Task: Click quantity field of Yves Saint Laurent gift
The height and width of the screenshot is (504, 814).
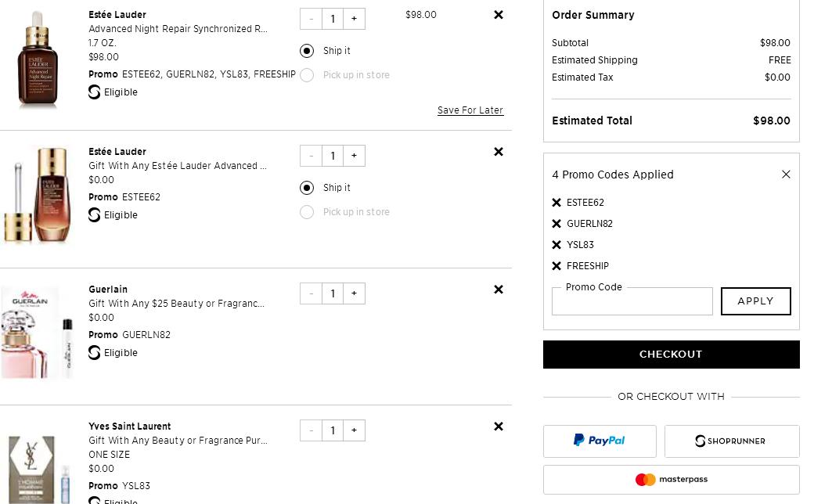Action: (333, 430)
